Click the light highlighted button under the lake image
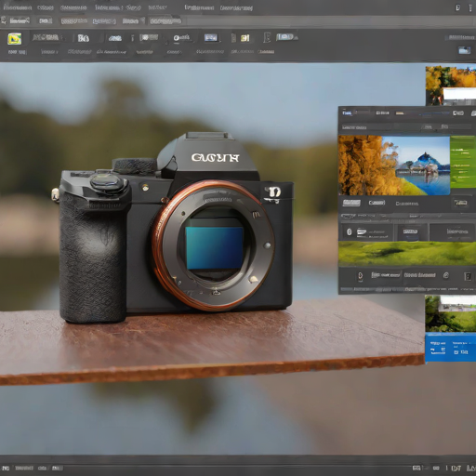Viewport: 476px width, 476px height. click(x=351, y=203)
